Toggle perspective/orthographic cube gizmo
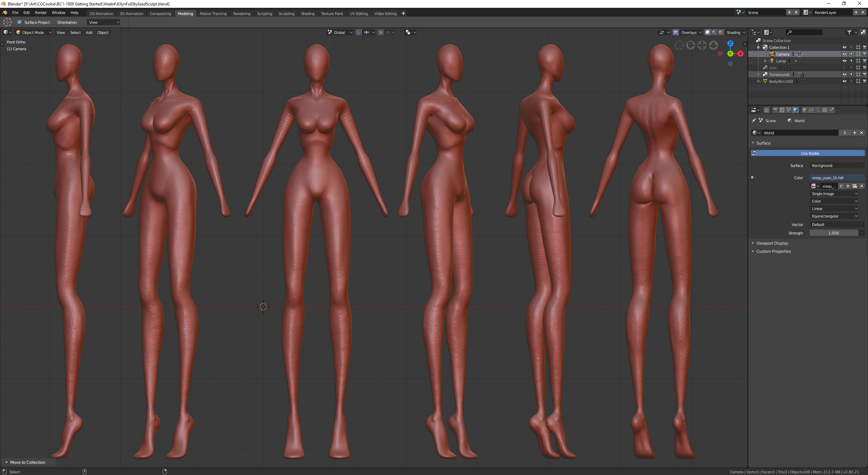The width and height of the screenshot is (868, 475). [x=679, y=45]
